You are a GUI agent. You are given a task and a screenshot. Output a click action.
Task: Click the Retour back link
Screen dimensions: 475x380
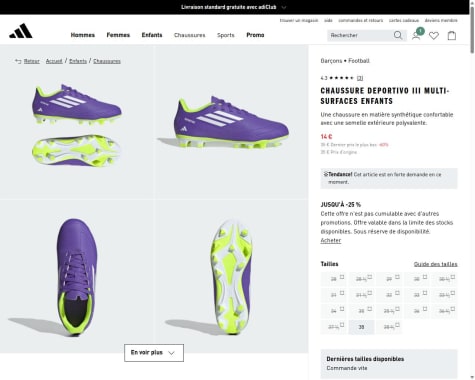[27, 61]
